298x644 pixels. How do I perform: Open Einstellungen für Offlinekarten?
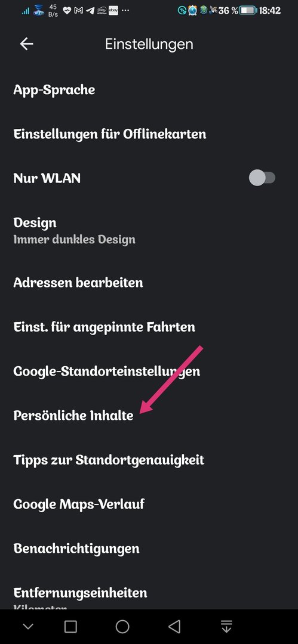[x=149, y=134]
